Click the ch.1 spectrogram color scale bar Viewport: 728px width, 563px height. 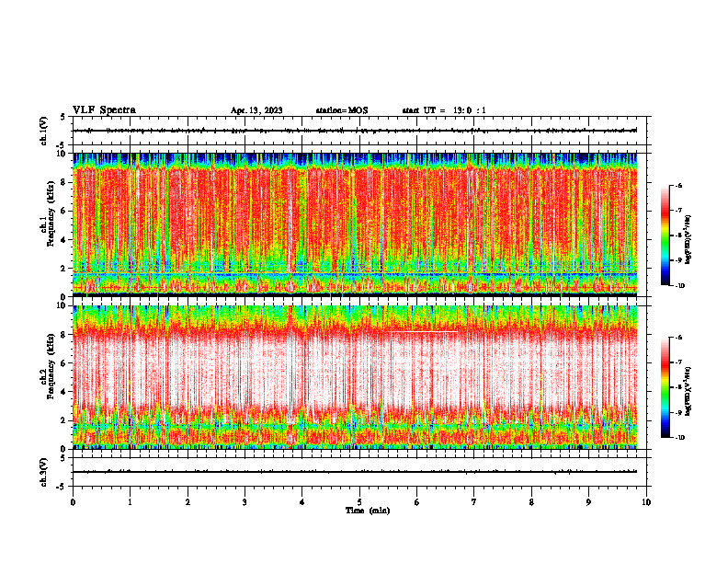[x=665, y=236]
